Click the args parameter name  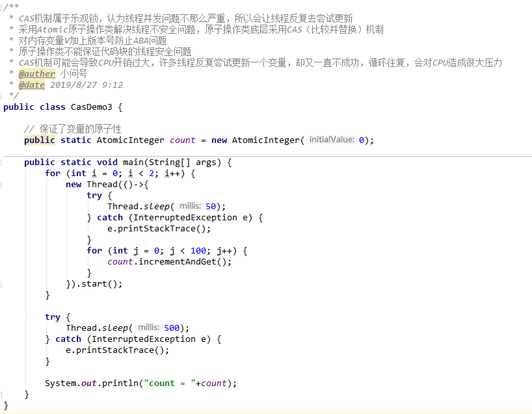click(206, 162)
